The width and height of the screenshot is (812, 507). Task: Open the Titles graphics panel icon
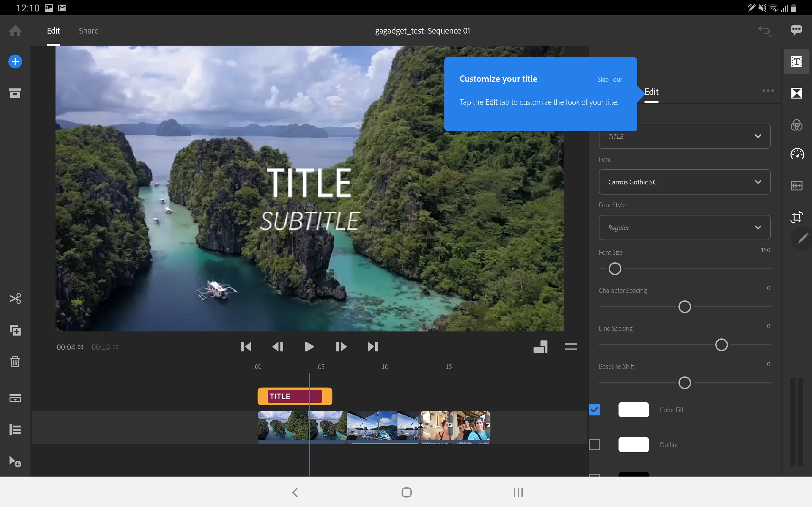[796, 61]
